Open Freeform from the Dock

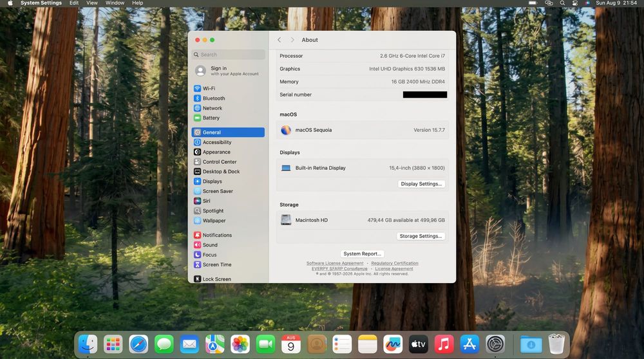click(393, 344)
